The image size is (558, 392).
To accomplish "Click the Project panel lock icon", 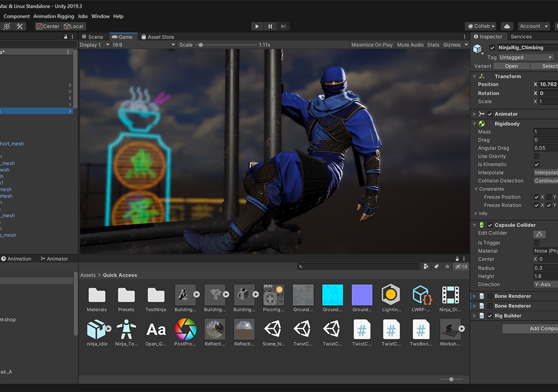I will (457, 259).
